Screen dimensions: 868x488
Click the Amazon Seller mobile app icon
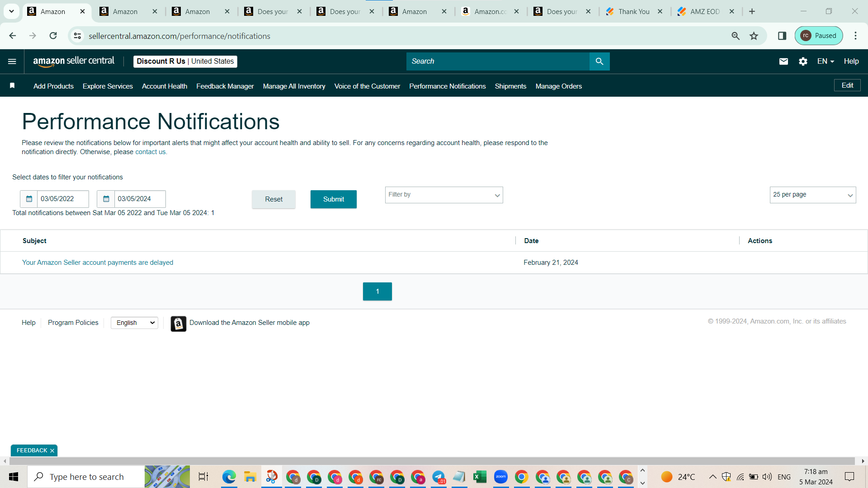pos(179,324)
